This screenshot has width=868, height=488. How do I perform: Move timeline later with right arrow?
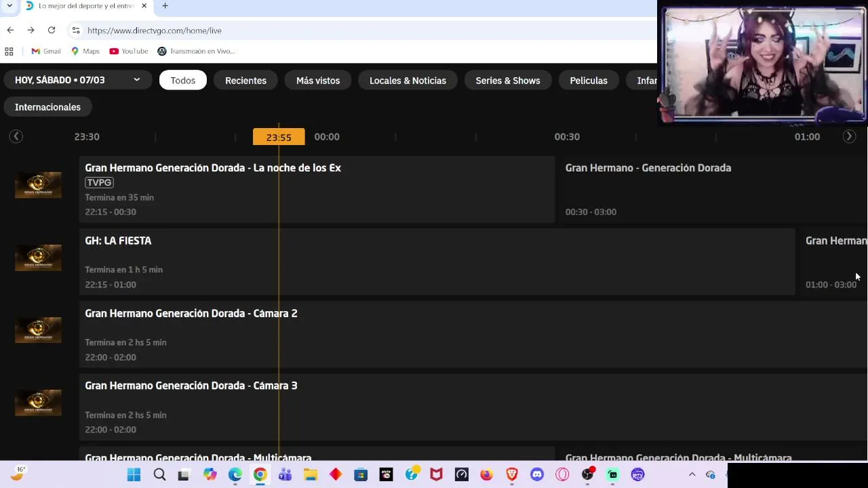(x=849, y=136)
